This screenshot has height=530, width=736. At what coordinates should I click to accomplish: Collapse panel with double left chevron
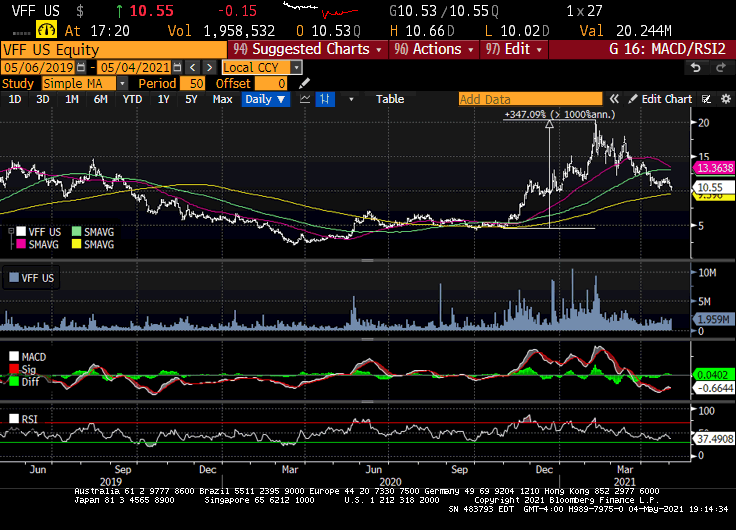click(x=614, y=99)
